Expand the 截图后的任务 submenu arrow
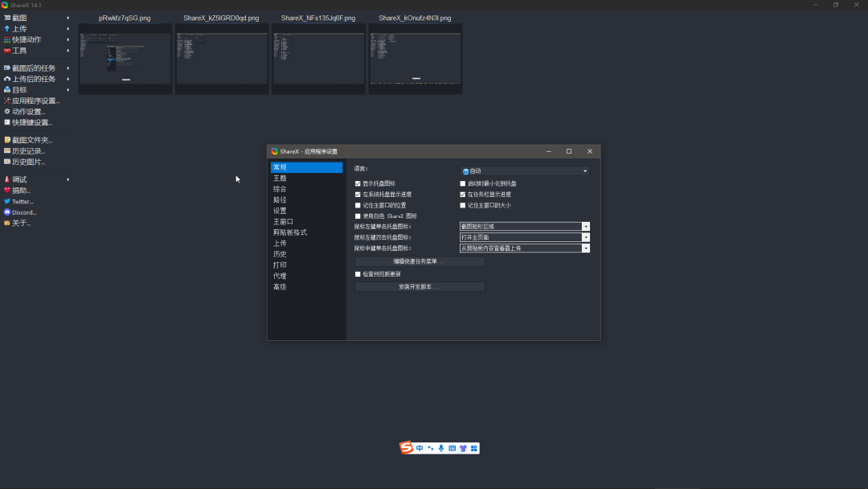The image size is (868, 489). pos(68,68)
